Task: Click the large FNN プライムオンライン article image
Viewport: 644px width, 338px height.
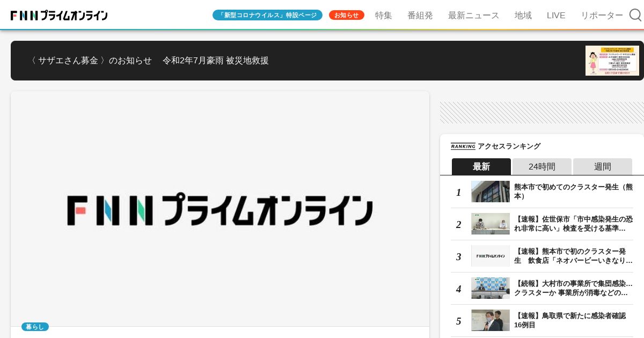Action: tap(220, 209)
